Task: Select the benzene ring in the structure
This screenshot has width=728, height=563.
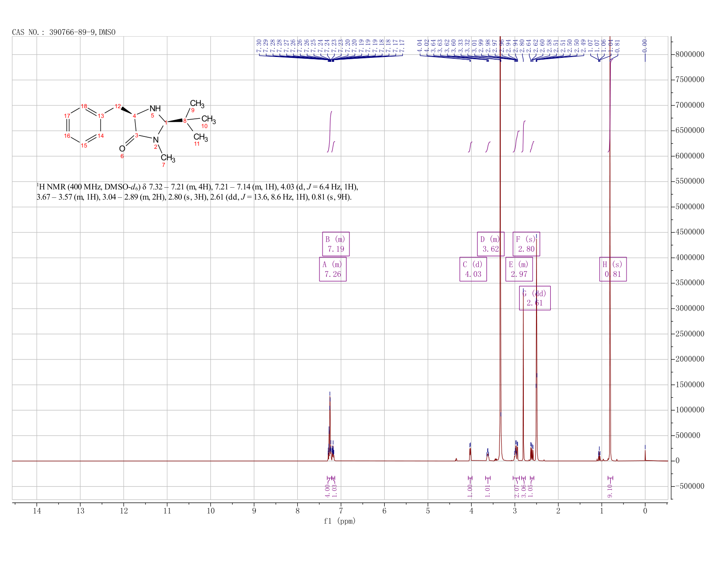Action: [x=84, y=126]
